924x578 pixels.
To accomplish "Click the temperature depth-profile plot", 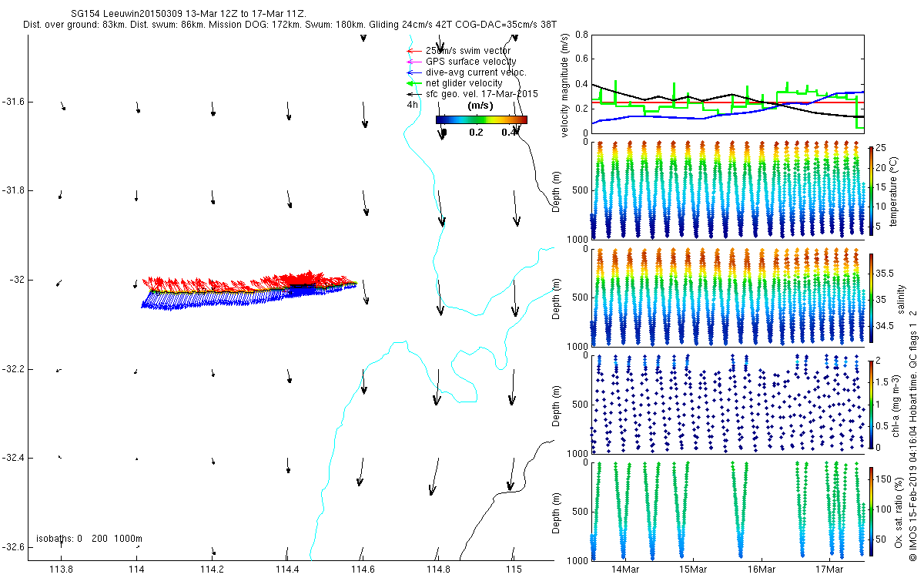I will [727, 190].
